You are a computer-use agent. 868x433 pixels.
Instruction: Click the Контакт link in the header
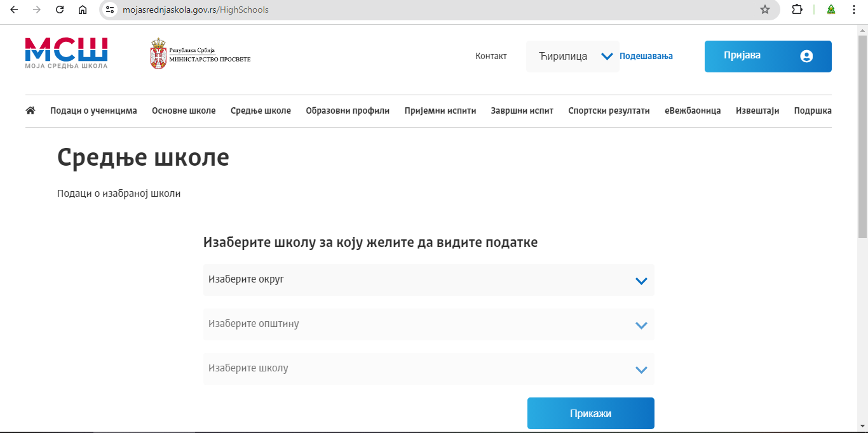(491, 56)
